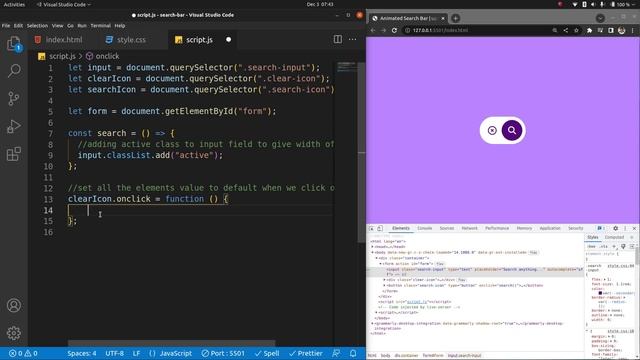Open VS Code notifications bell
640x360 pixels.
click(353, 353)
